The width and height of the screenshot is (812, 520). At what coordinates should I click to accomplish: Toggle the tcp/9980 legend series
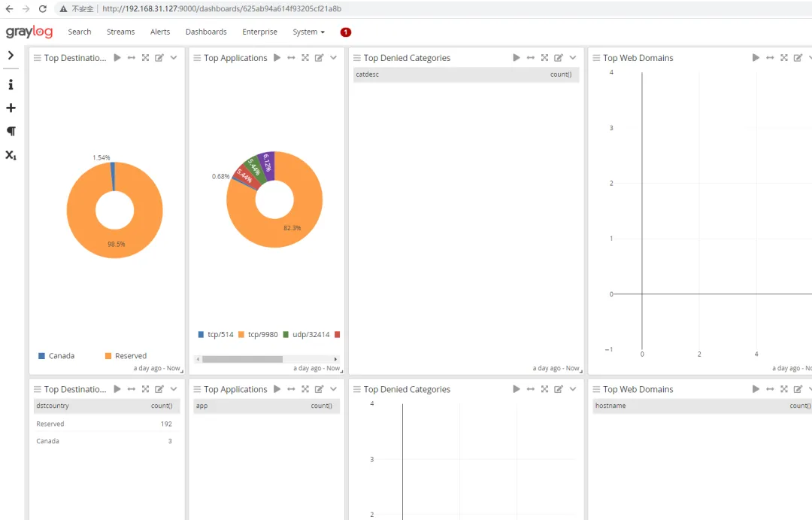click(258, 334)
